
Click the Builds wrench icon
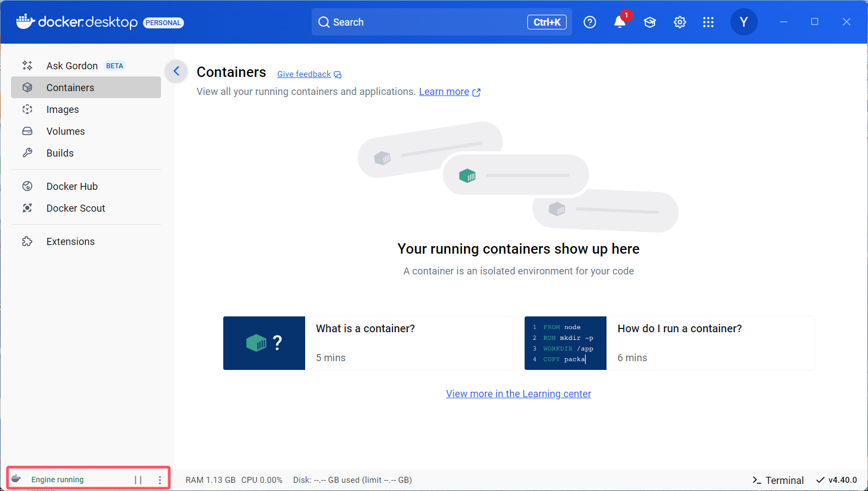[x=27, y=153]
